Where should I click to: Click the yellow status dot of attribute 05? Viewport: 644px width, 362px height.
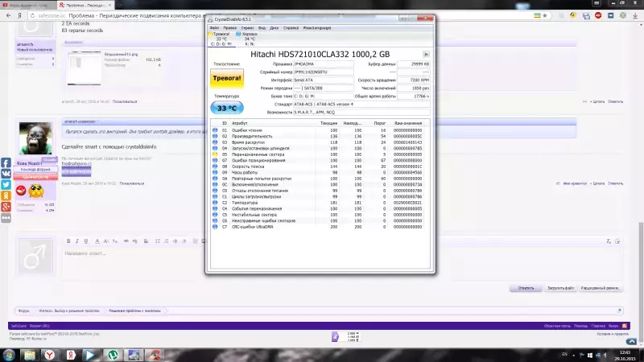tap(215, 154)
